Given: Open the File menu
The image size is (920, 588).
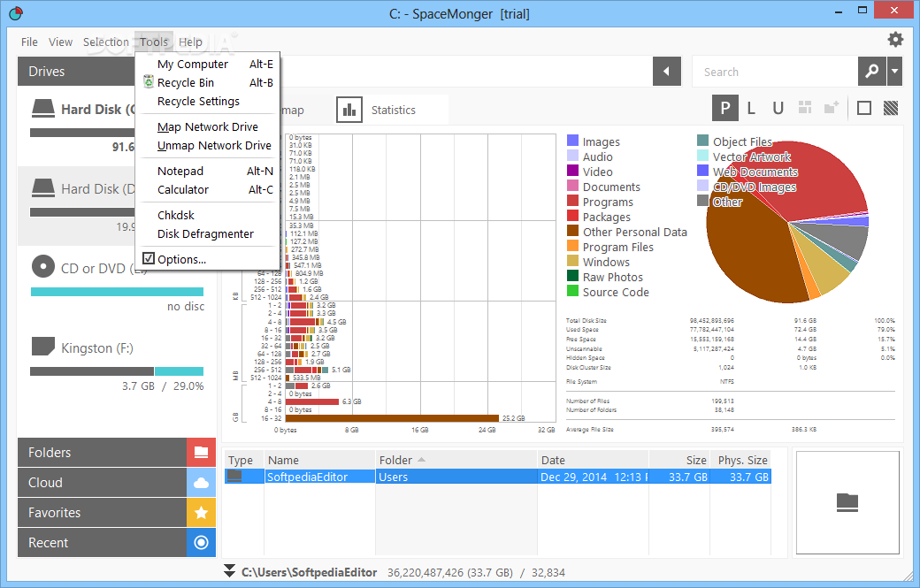Looking at the screenshot, I should point(29,42).
